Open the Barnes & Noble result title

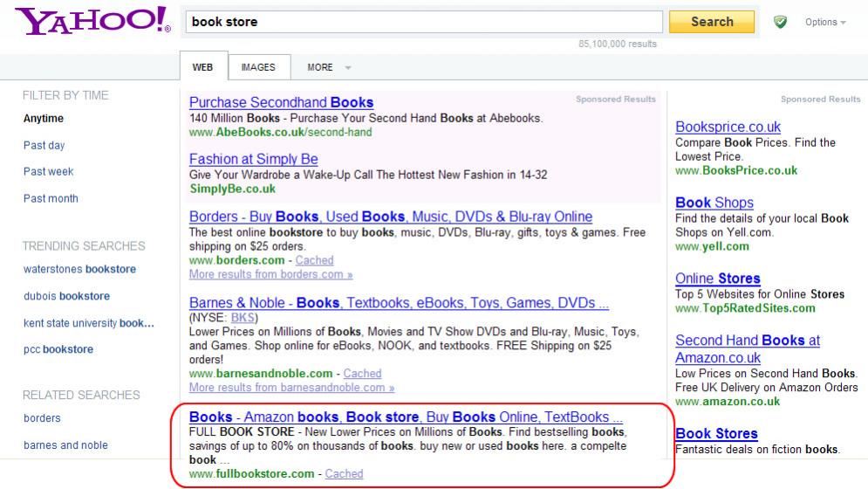pyautogui.click(x=399, y=303)
